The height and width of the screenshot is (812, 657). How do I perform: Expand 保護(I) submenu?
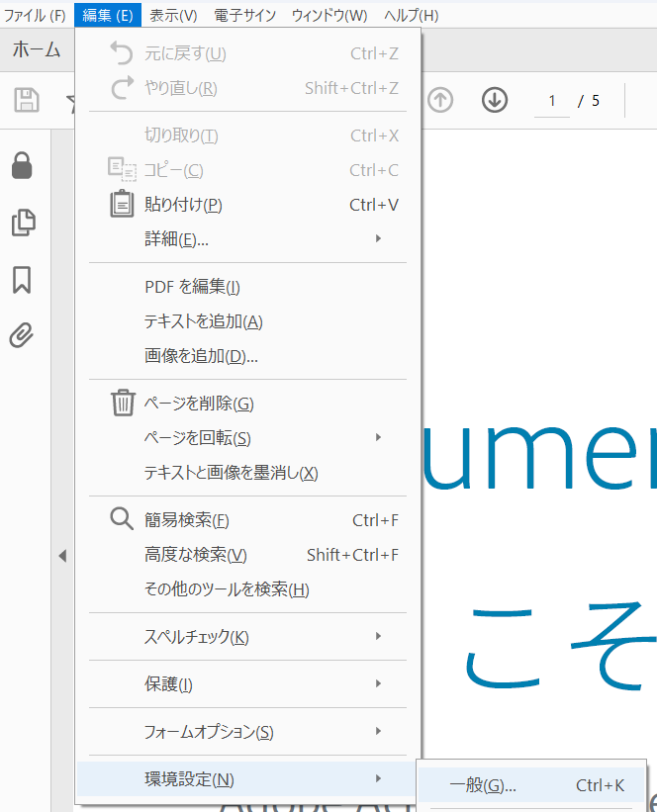(x=247, y=684)
